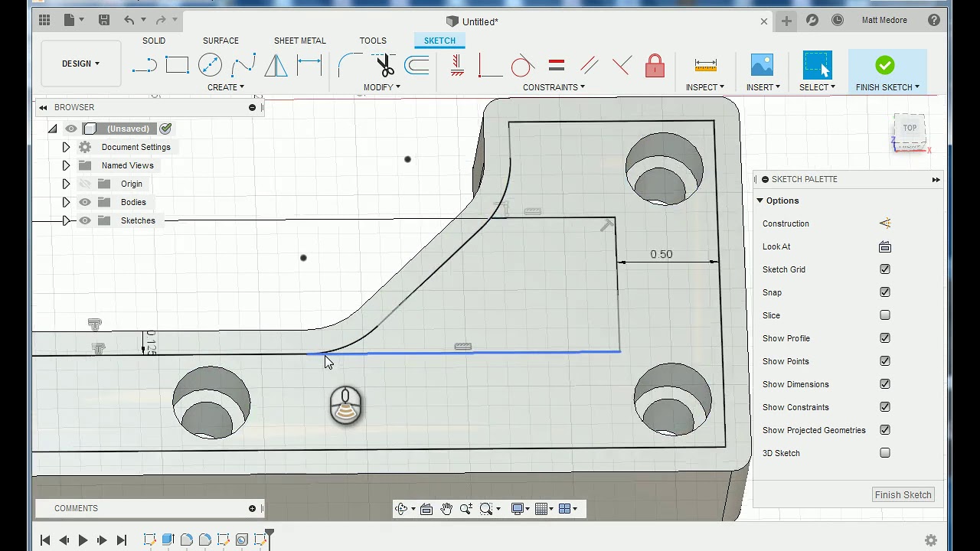Apply the Equal constraint

coord(557,66)
